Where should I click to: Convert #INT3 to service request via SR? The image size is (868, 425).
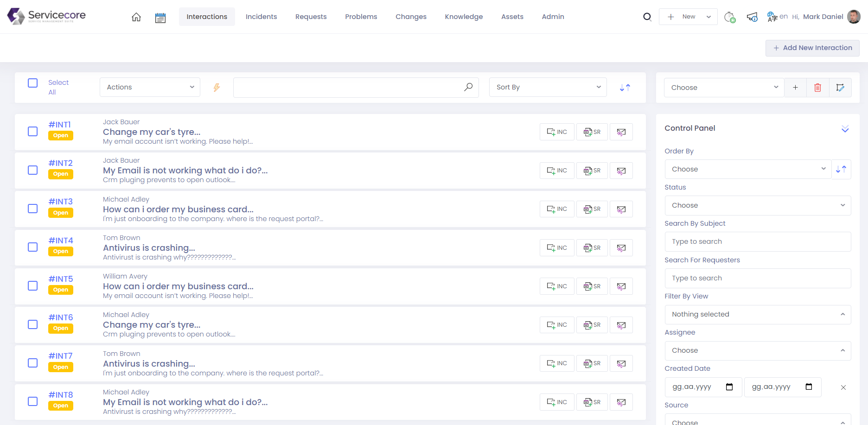click(x=592, y=209)
